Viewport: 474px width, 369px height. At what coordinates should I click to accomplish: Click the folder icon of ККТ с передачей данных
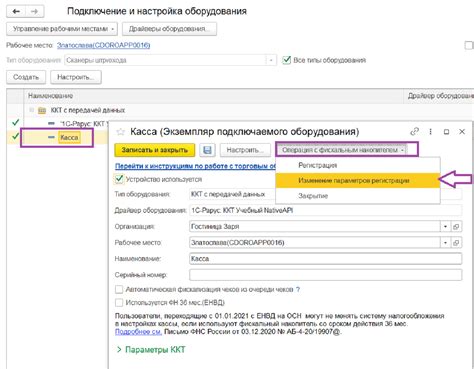[x=42, y=110]
